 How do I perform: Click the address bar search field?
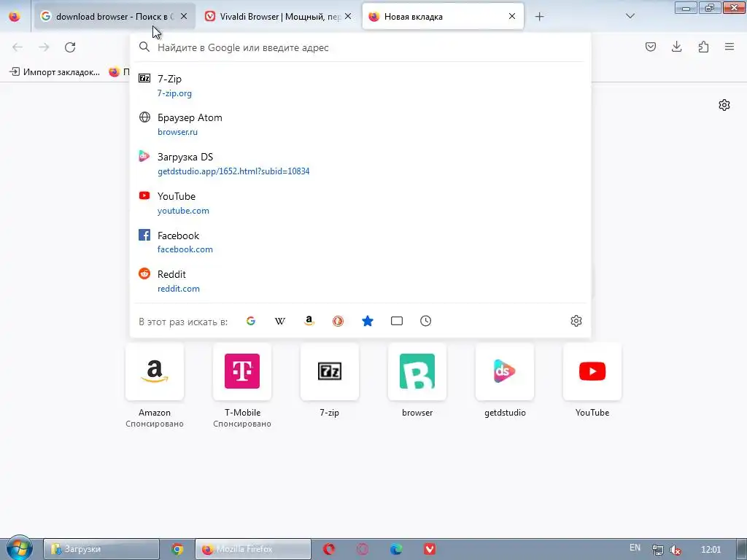[x=360, y=47]
